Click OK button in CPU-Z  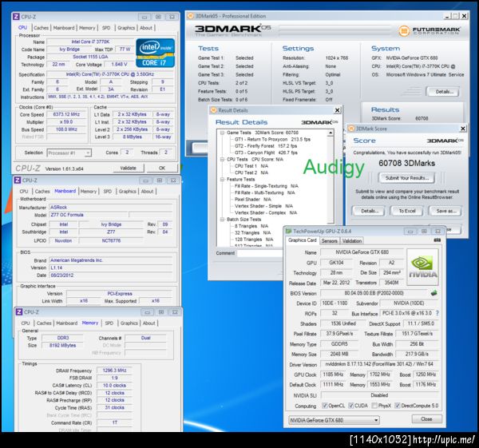162,168
